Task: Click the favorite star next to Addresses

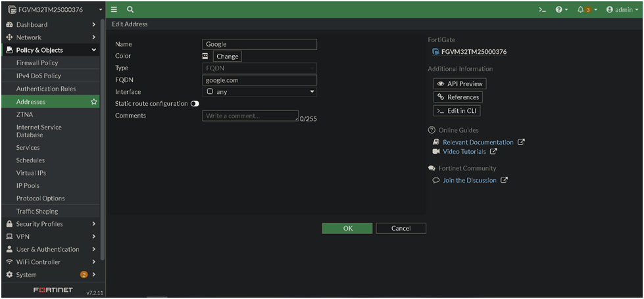Action: point(94,102)
